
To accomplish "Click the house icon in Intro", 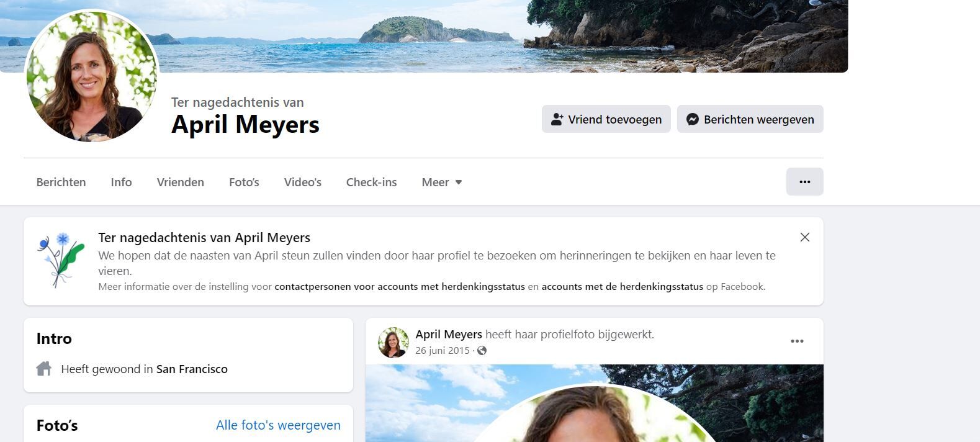I will tap(44, 369).
